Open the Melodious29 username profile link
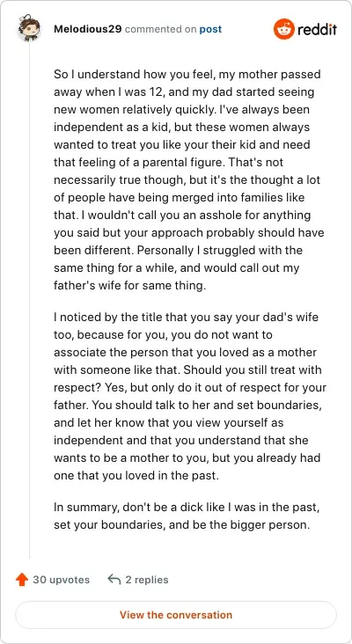352x644 pixels. (87, 29)
